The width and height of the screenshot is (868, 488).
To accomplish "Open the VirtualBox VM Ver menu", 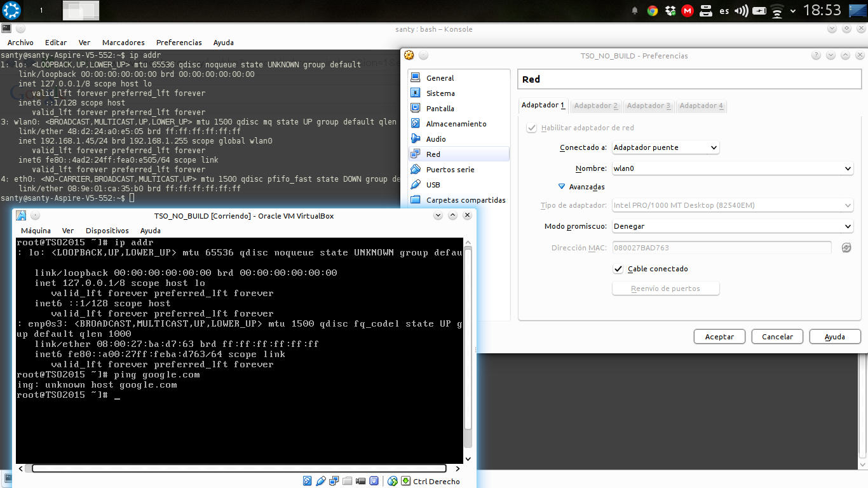I will point(68,231).
